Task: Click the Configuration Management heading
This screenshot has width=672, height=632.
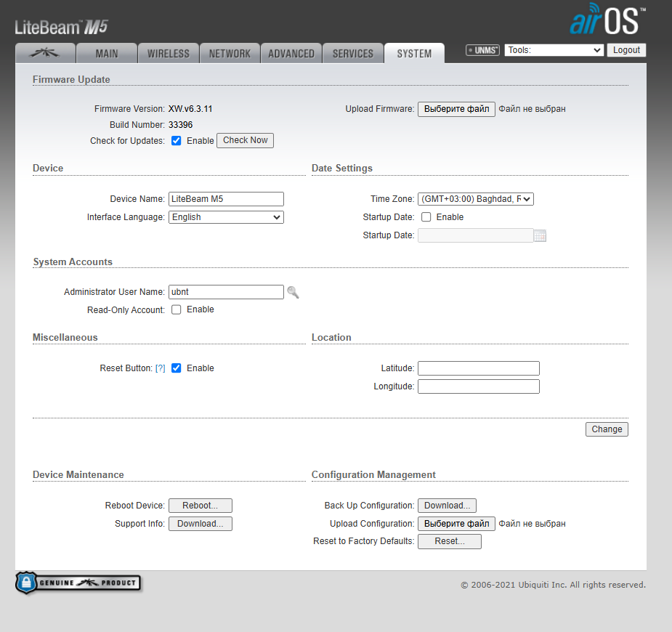Action: [x=373, y=475]
